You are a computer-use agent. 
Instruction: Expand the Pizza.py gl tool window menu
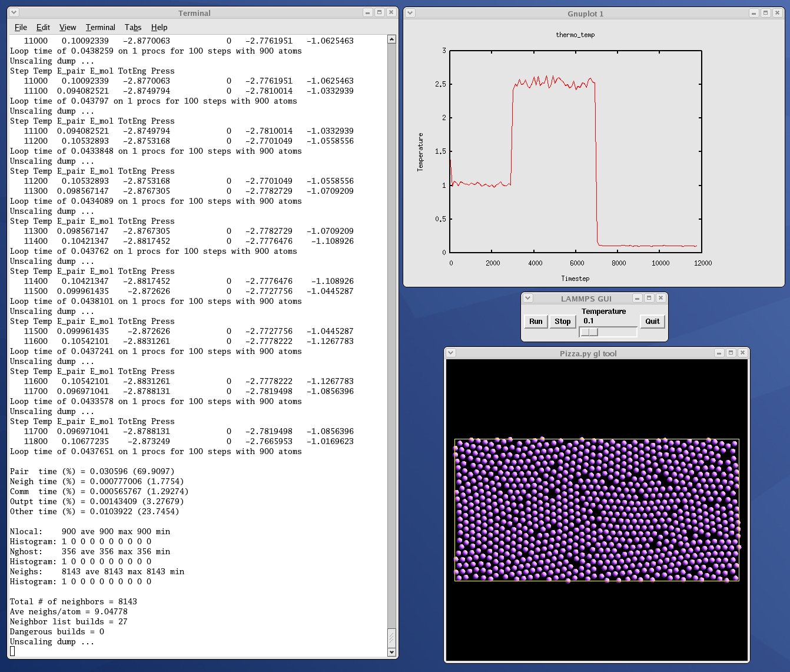[450, 353]
